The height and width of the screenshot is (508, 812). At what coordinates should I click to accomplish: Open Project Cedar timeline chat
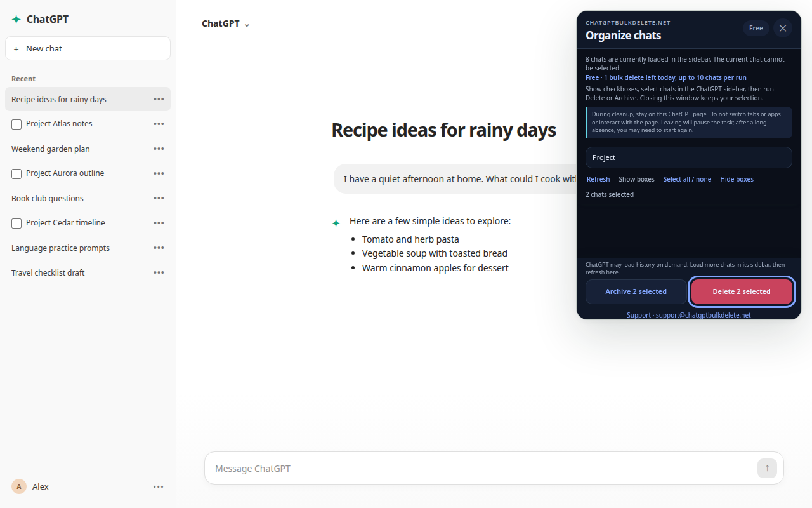(x=65, y=223)
